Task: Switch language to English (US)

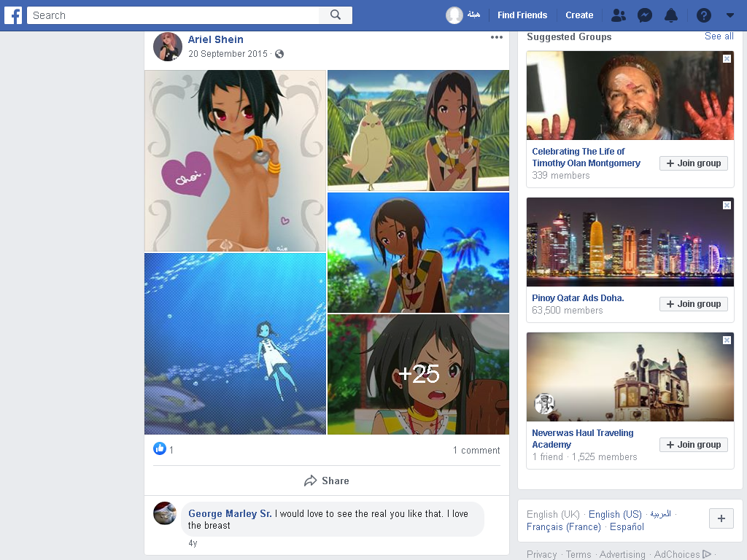Action: click(x=615, y=514)
